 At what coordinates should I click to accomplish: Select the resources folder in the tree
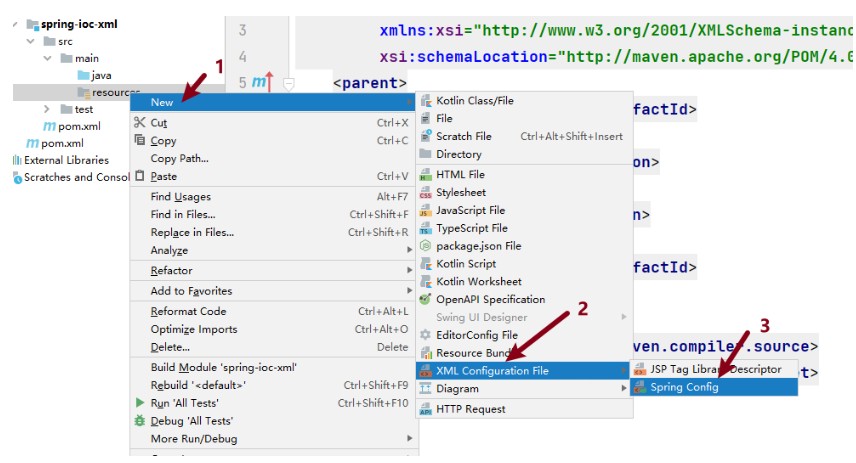108,92
